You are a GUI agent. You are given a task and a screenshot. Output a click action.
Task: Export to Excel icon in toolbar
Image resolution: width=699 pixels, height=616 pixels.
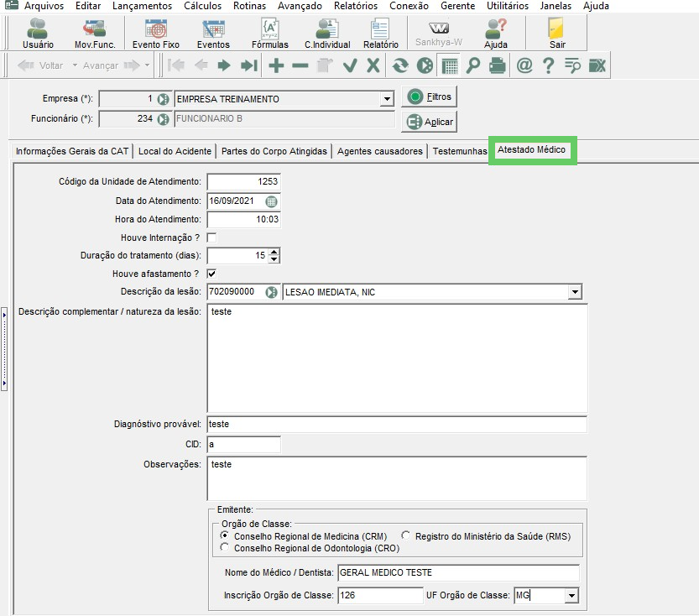(597, 65)
